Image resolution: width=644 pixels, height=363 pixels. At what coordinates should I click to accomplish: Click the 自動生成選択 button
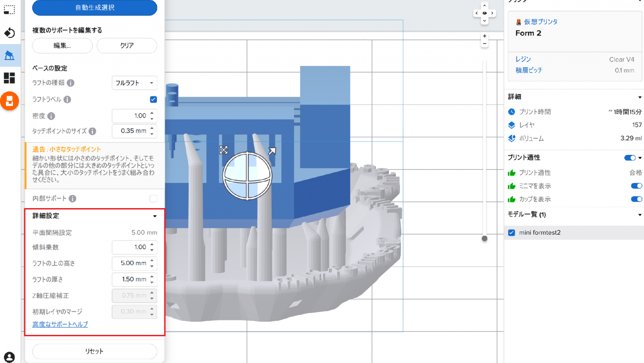click(94, 8)
